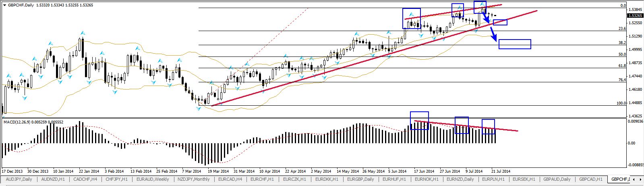The height and width of the screenshot is (186, 644).
Task: Select the CADCHF,H4 tab
Action: [x=86, y=179]
